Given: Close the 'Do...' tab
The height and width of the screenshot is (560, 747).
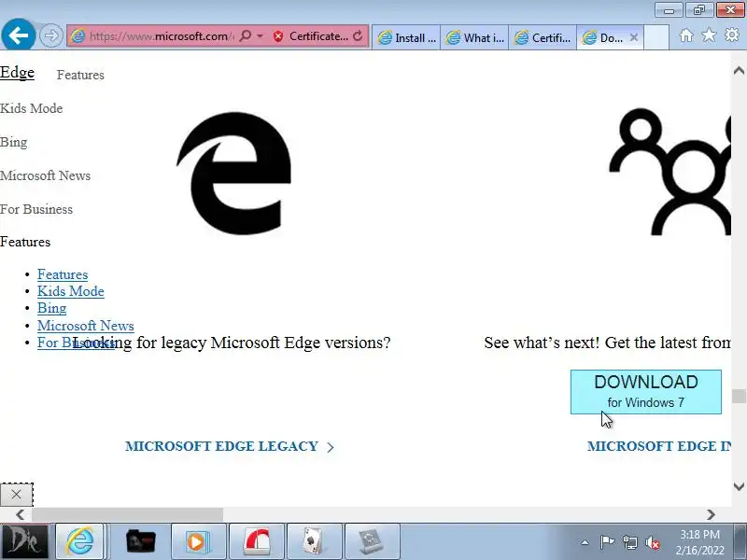Looking at the screenshot, I should click(634, 37).
